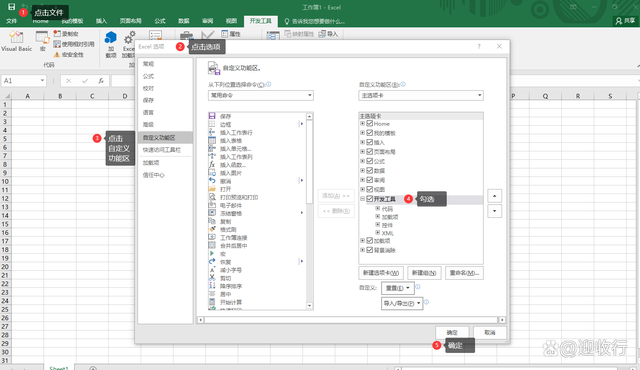The image size is (640, 370).
Task: Click the 导入 import icon in ribbon
Action: coord(322,34)
